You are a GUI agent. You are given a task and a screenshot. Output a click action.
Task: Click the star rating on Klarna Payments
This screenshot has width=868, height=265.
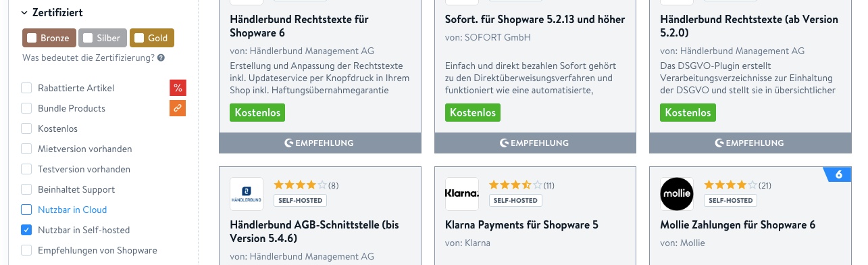click(x=515, y=185)
